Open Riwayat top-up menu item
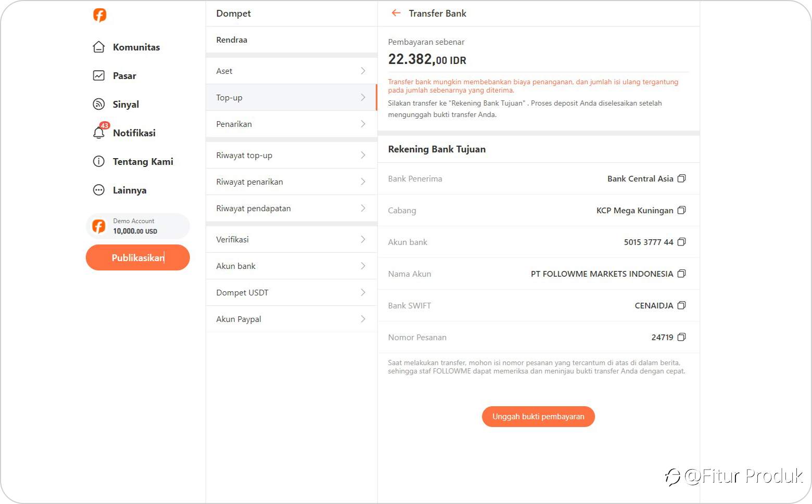 pyautogui.click(x=291, y=155)
